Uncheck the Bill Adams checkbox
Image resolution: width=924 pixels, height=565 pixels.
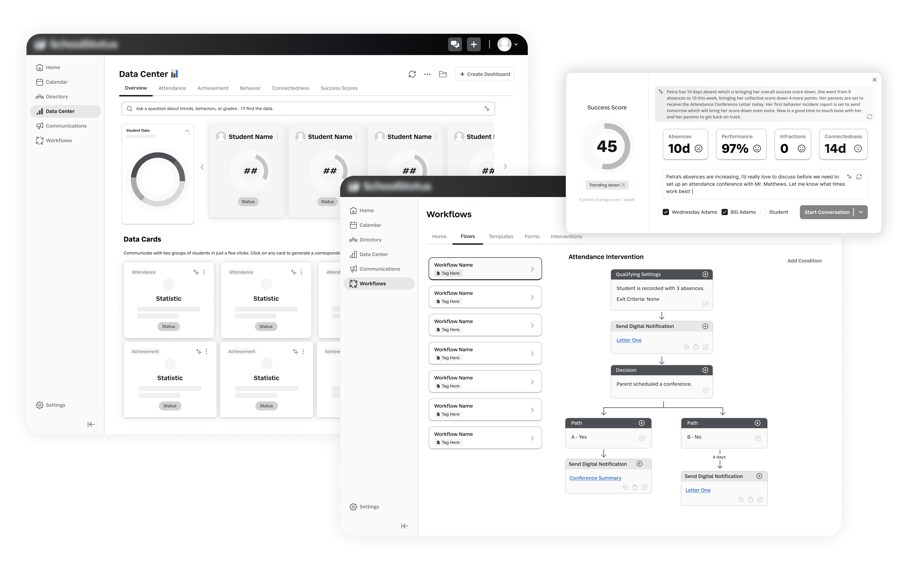(725, 212)
